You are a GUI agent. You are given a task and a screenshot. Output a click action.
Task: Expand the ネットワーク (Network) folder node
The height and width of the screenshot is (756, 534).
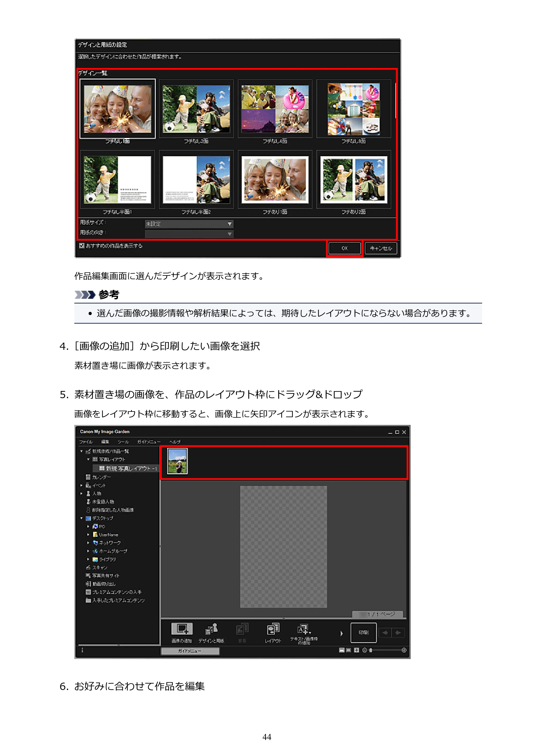coord(88,543)
